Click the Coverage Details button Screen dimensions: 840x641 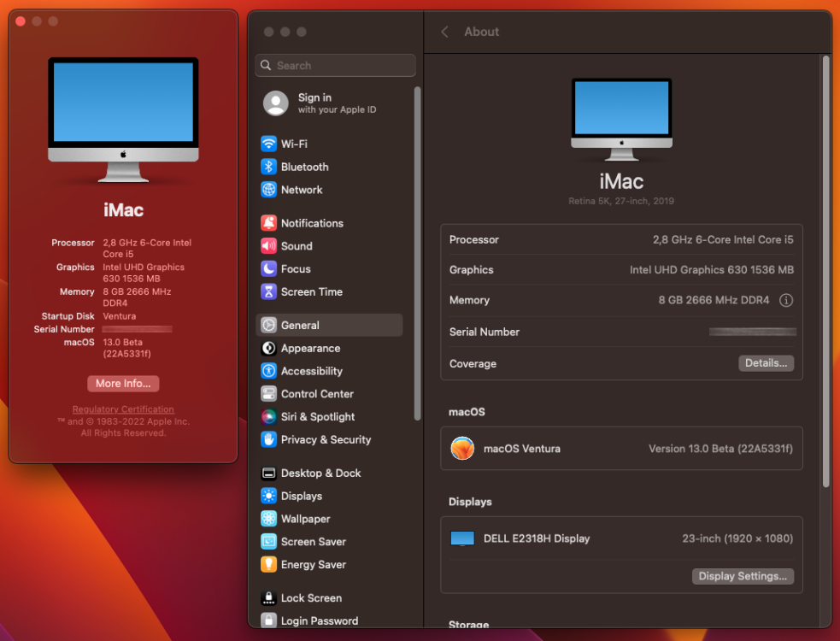(766, 363)
